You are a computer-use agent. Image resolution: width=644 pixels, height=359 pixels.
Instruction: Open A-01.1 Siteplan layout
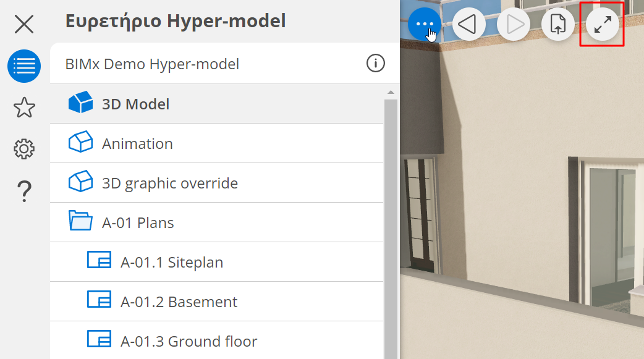(x=171, y=262)
